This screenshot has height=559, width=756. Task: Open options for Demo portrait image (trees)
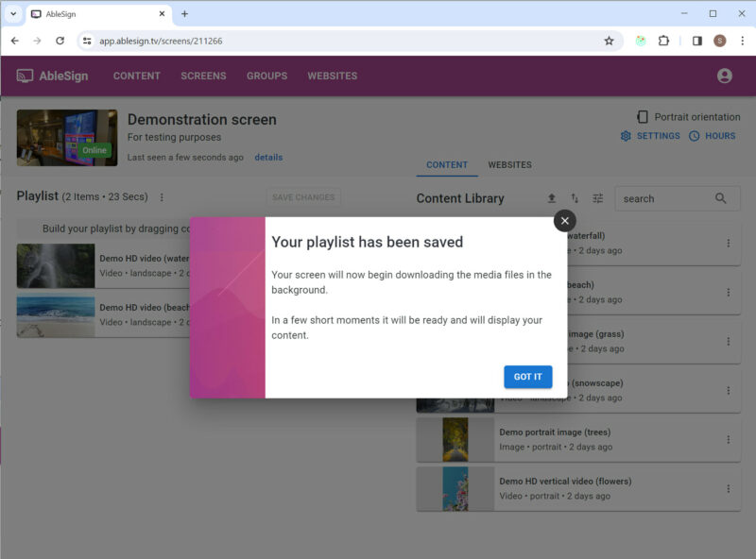pyautogui.click(x=729, y=439)
